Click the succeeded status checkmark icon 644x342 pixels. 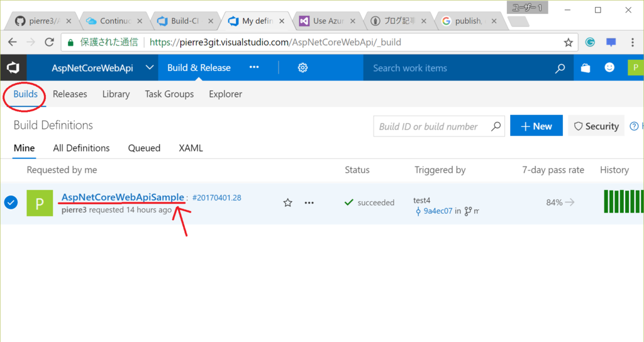(349, 202)
